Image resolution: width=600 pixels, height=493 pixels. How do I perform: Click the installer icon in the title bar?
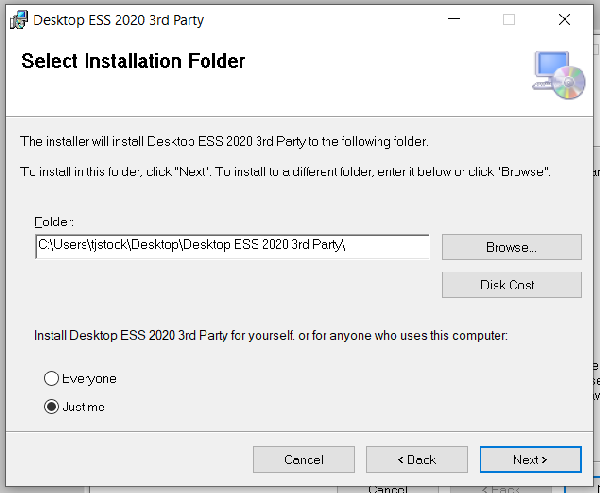pos(18,19)
